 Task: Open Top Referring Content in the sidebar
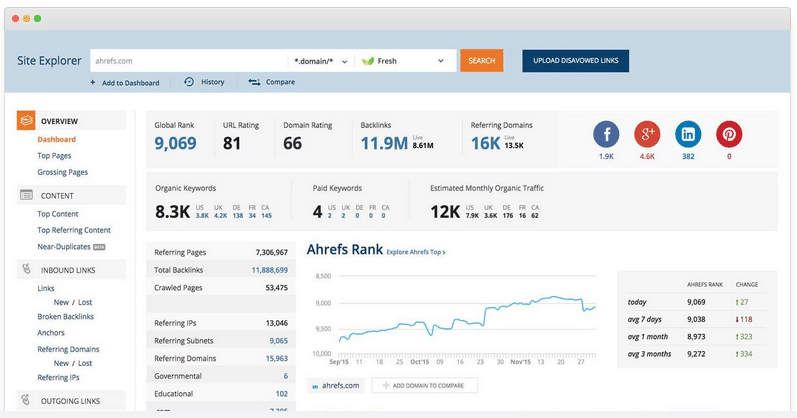74,230
